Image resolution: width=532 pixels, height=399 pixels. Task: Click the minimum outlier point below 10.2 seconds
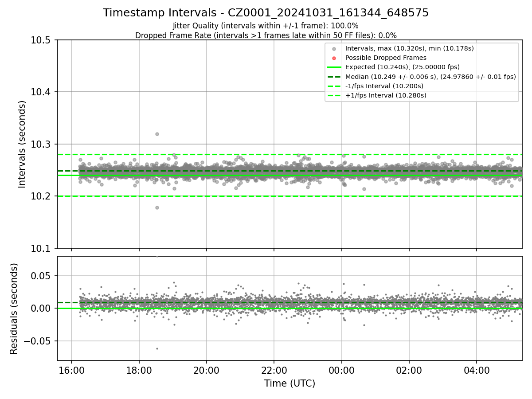click(157, 207)
